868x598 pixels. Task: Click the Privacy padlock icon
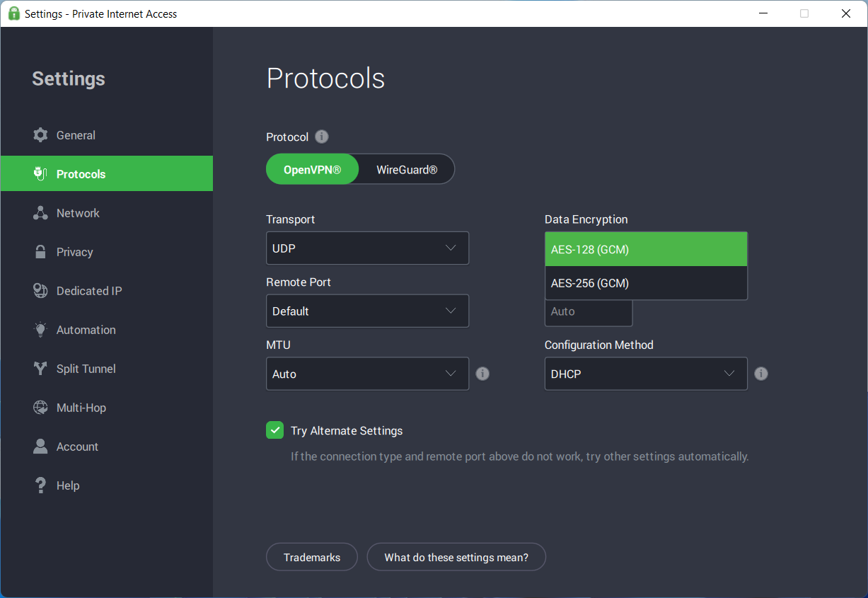[x=40, y=252]
